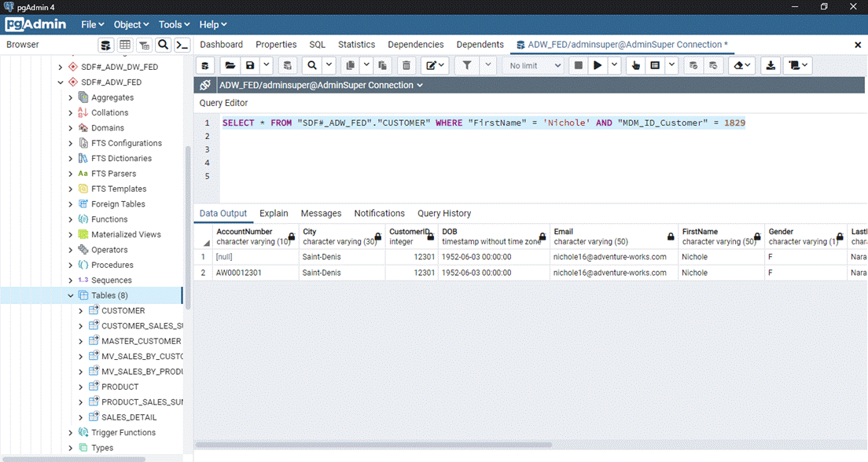Switch to the Dependents tab

480,45
